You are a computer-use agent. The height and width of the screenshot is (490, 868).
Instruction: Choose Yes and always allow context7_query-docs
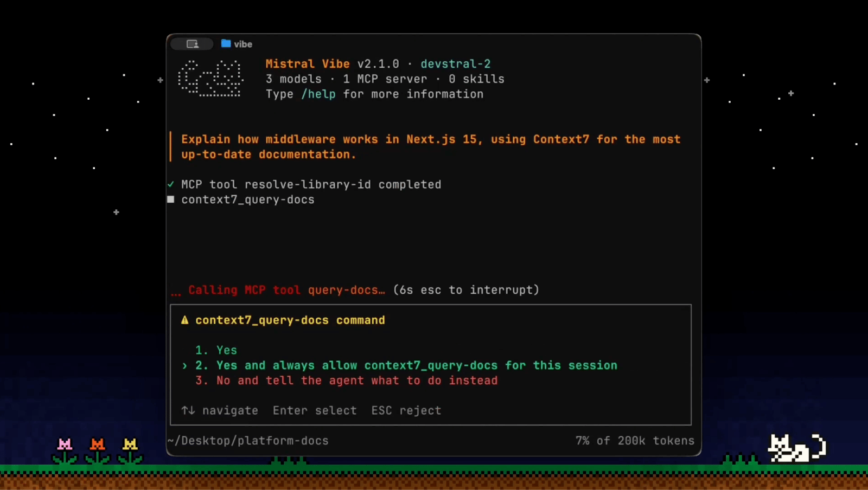click(x=406, y=365)
